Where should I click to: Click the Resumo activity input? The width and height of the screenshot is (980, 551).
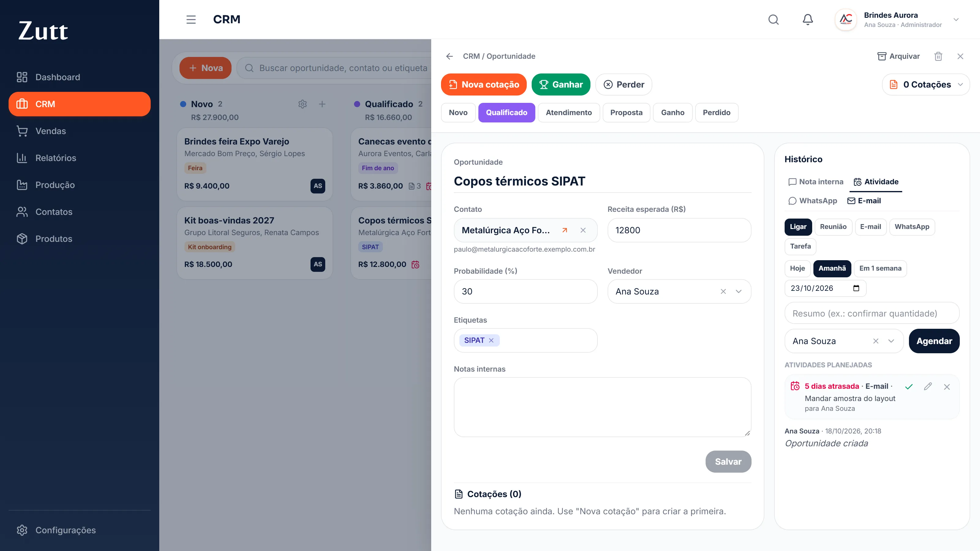[872, 313]
